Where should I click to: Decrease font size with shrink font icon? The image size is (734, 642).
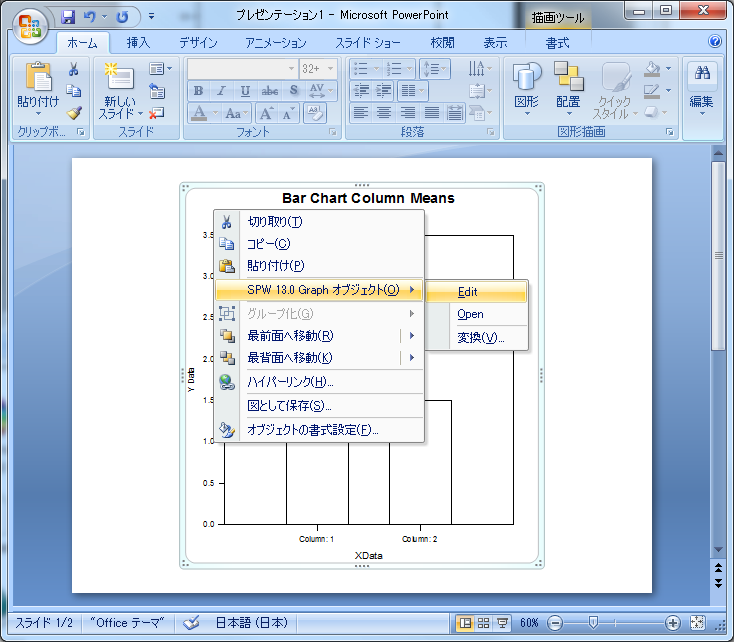point(289,113)
